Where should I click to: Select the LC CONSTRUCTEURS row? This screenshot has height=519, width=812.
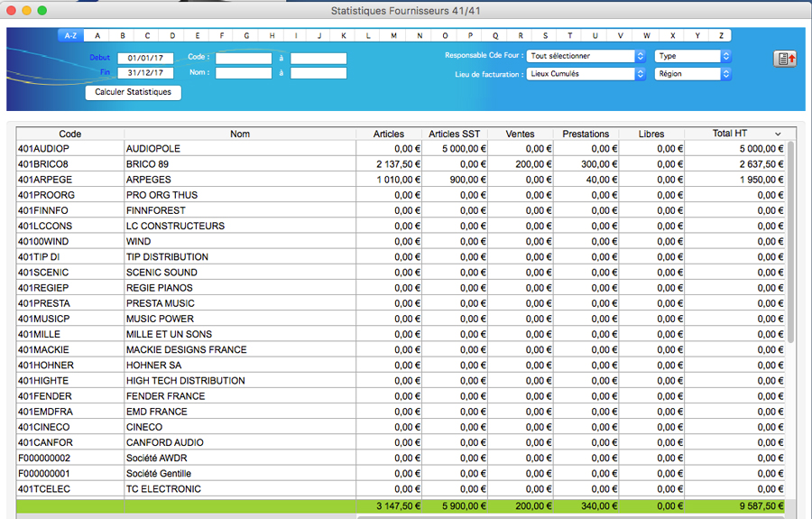pyautogui.click(x=401, y=227)
